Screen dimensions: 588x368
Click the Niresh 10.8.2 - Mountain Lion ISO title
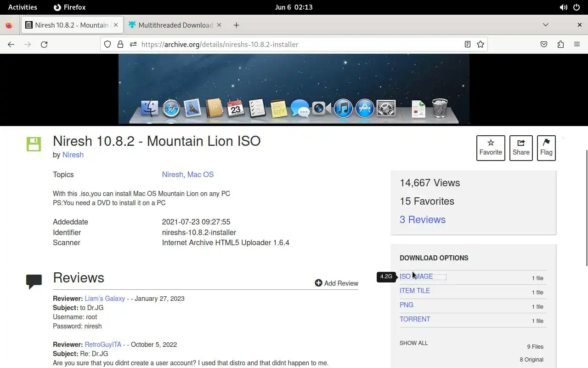157,141
